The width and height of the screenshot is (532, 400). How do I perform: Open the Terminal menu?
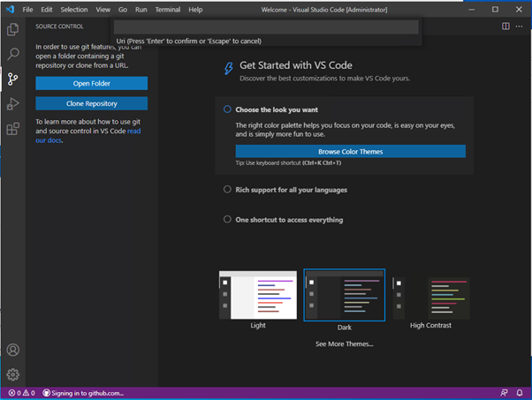click(167, 9)
